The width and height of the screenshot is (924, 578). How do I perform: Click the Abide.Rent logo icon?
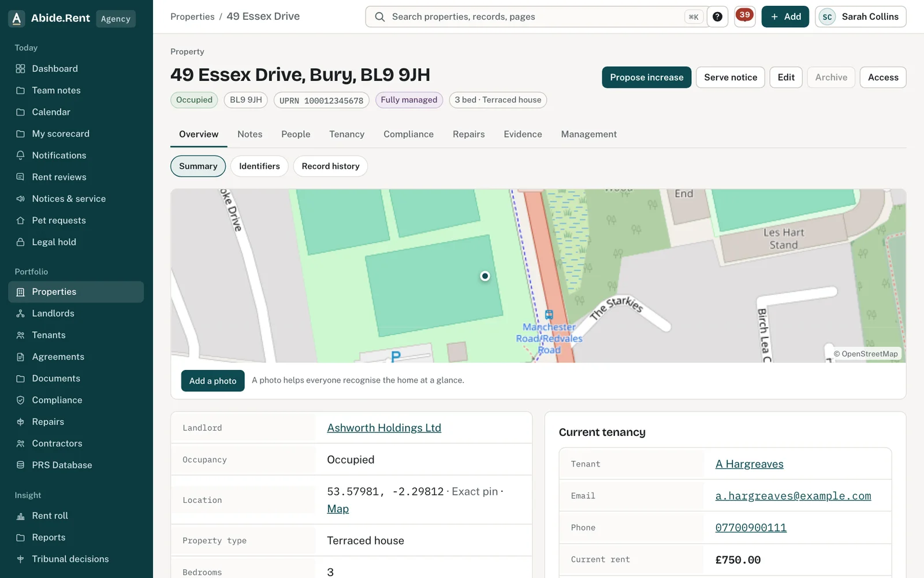point(17,18)
